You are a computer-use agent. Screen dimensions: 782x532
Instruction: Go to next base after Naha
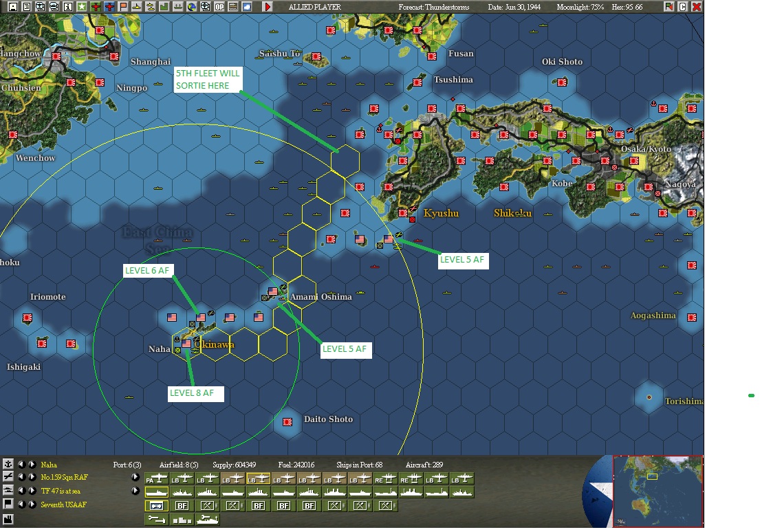pos(32,464)
